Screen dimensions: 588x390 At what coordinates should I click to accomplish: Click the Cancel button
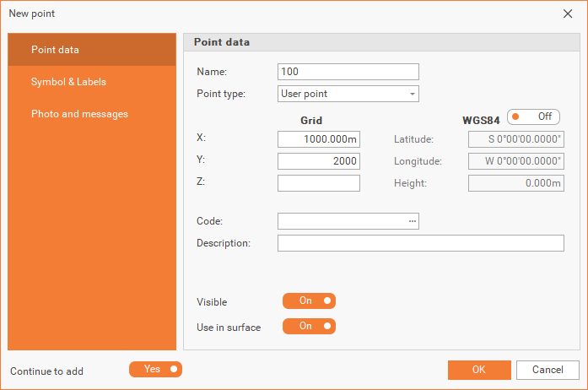pyautogui.click(x=548, y=370)
